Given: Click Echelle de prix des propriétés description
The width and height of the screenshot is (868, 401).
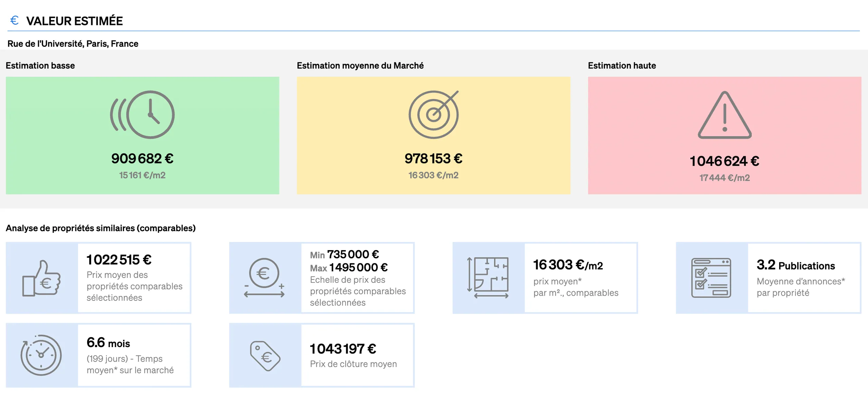Looking at the screenshot, I should coord(358,291).
